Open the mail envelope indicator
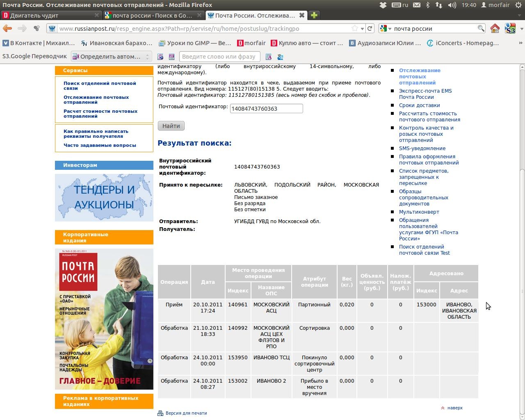This screenshot has width=525, height=420. (417, 5)
